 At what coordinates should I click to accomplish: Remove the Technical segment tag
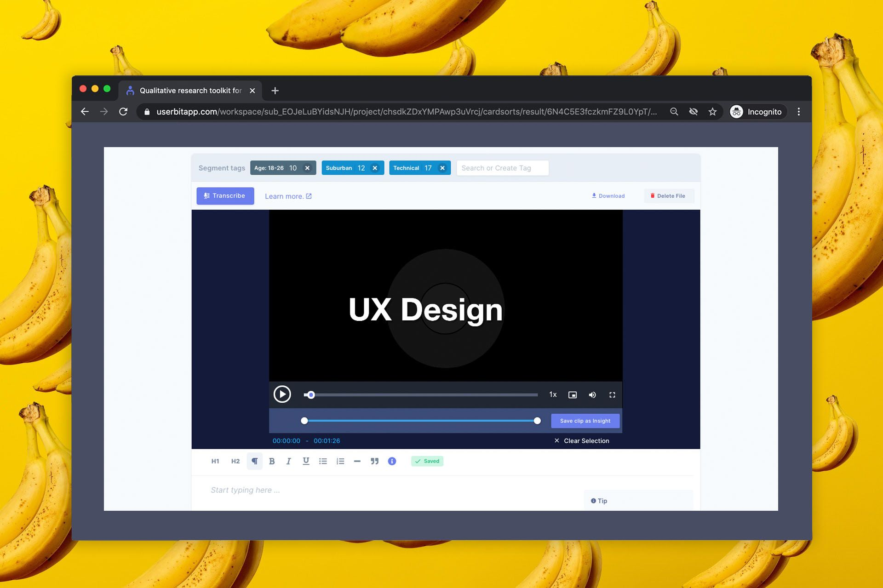442,168
